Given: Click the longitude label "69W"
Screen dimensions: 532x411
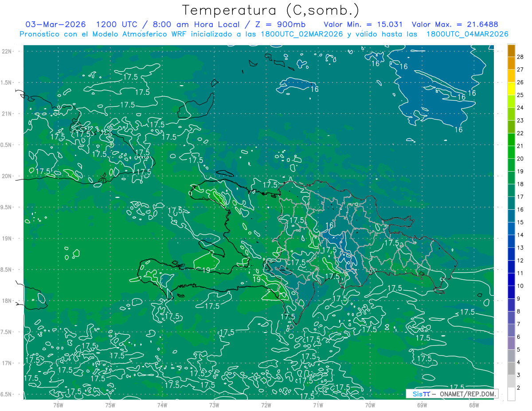Looking at the screenshot, I should 422,405.
